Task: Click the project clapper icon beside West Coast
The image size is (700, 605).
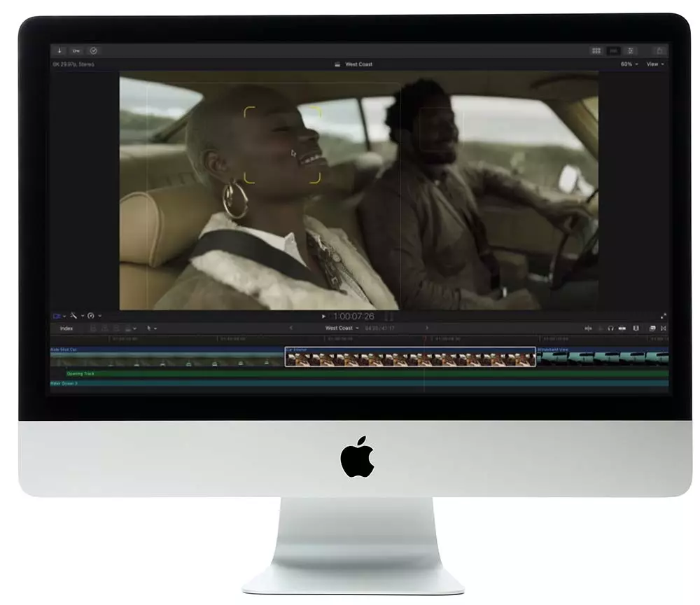Action: [x=337, y=64]
